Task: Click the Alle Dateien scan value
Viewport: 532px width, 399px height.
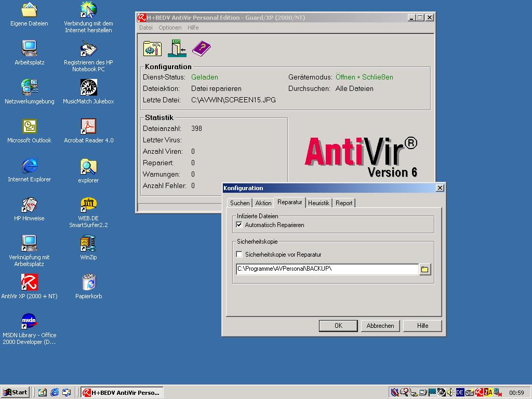Action: [x=354, y=88]
